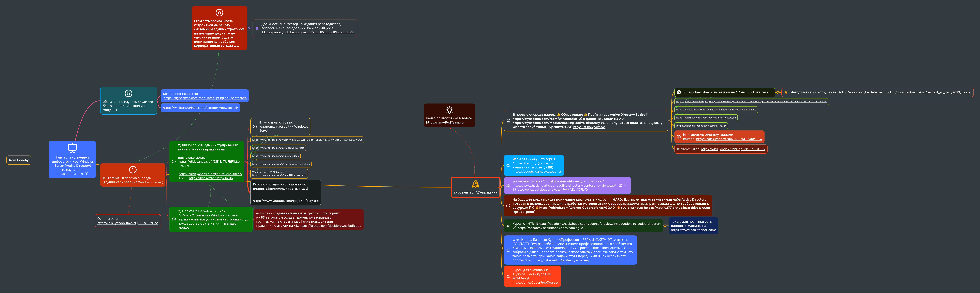The image size is (980, 293).
Task: Select the from Codeby floating node
Action: click(x=19, y=160)
